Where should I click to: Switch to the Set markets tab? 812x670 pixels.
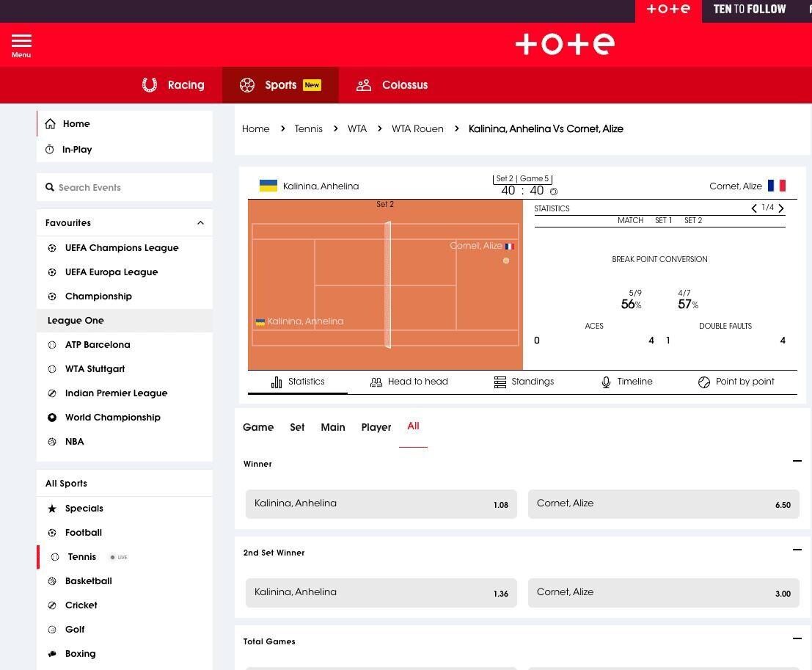(297, 427)
